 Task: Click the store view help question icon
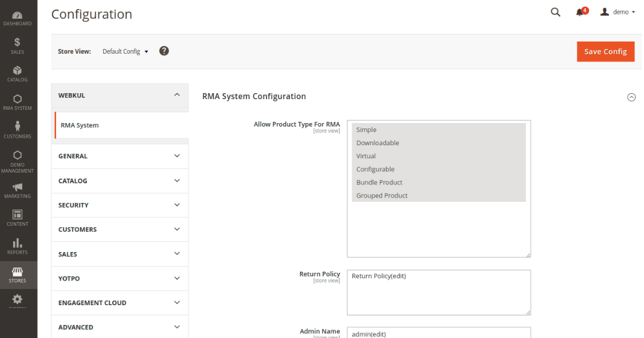(164, 51)
